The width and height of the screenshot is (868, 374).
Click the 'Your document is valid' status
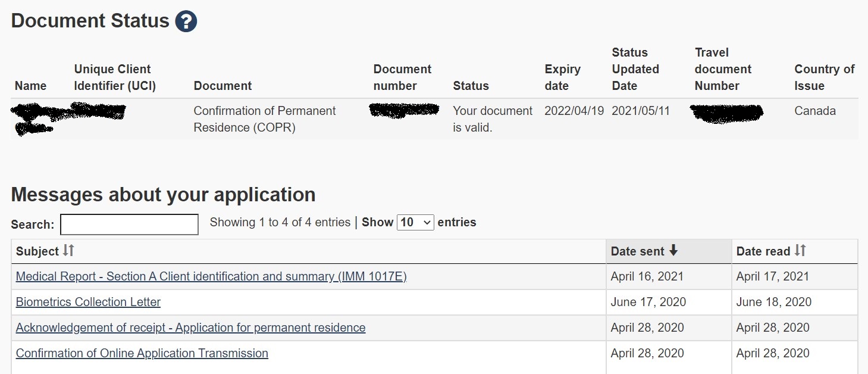pyautogui.click(x=493, y=119)
